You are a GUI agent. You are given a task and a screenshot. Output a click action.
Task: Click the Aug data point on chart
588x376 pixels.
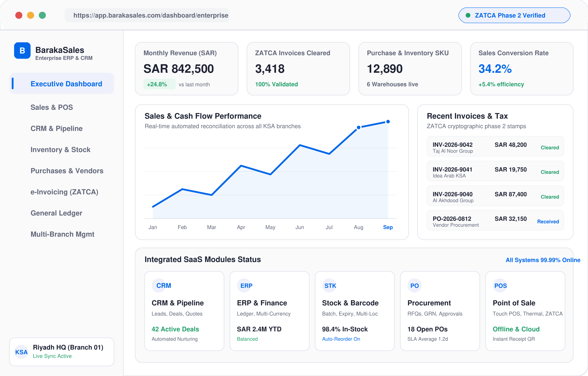(359, 128)
